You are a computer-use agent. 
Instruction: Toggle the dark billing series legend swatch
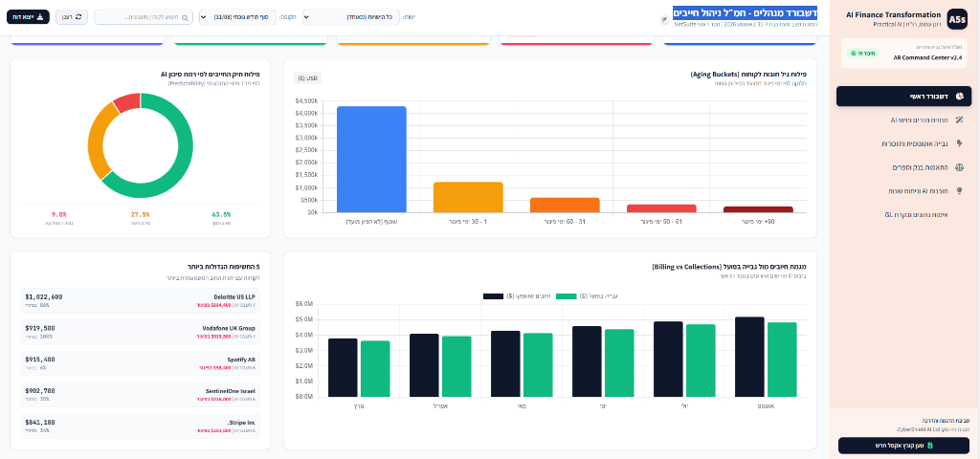point(493,296)
